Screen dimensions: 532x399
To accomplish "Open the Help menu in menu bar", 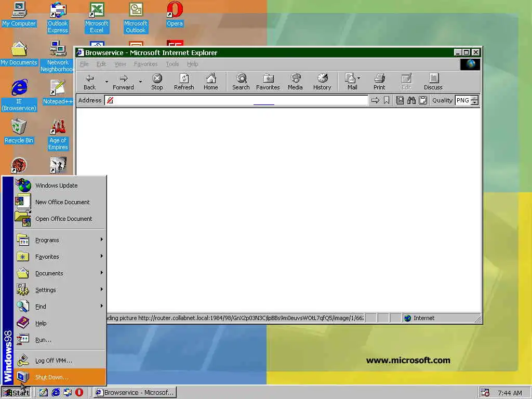I will pyautogui.click(x=192, y=64).
